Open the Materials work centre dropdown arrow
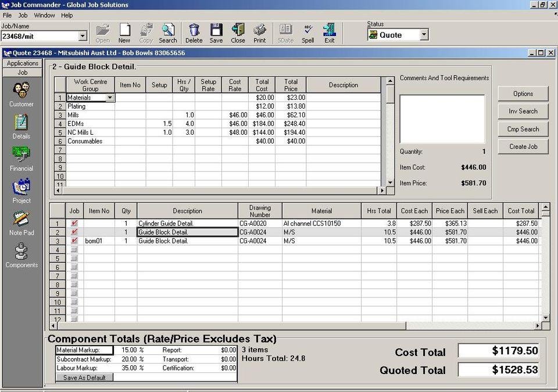 110,98
